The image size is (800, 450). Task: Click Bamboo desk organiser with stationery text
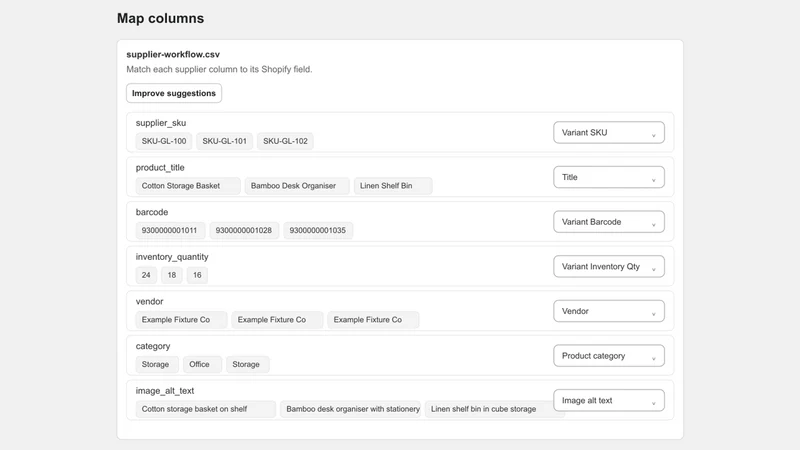click(x=353, y=409)
